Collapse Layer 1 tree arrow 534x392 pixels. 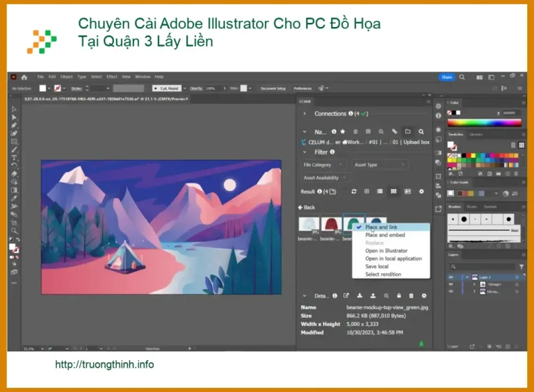click(x=467, y=277)
